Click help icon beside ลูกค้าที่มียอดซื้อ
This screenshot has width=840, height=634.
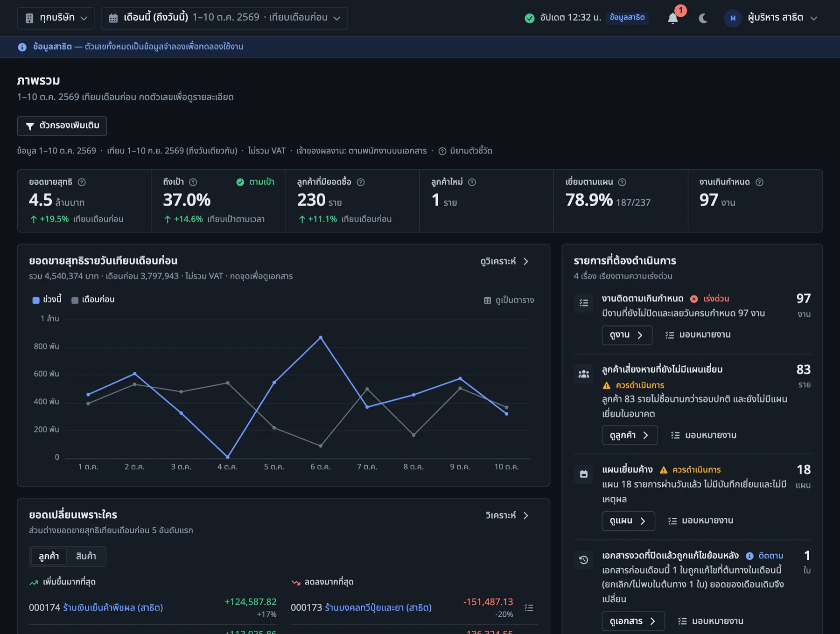coord(361,182)
